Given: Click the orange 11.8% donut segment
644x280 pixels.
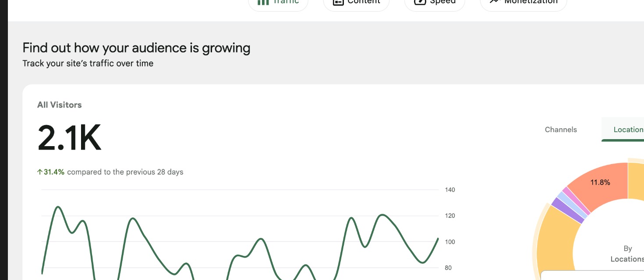Looking at the screenshot, I should tap(600, 184).
